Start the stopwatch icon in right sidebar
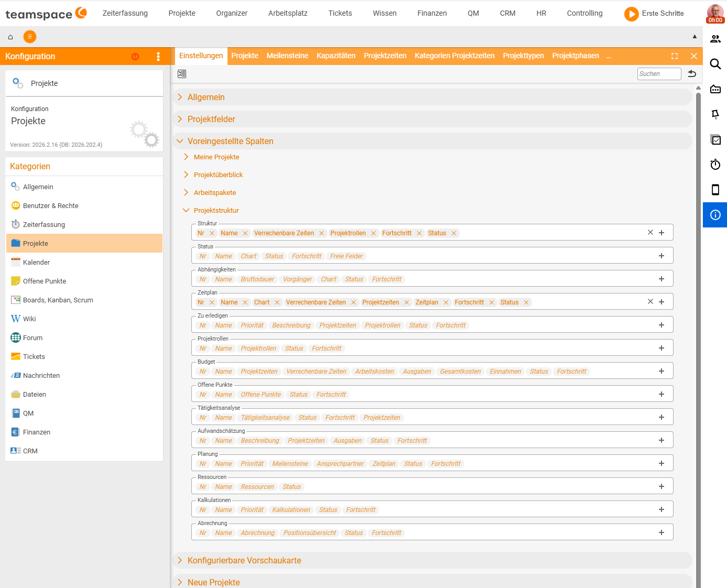 (715, 165)
